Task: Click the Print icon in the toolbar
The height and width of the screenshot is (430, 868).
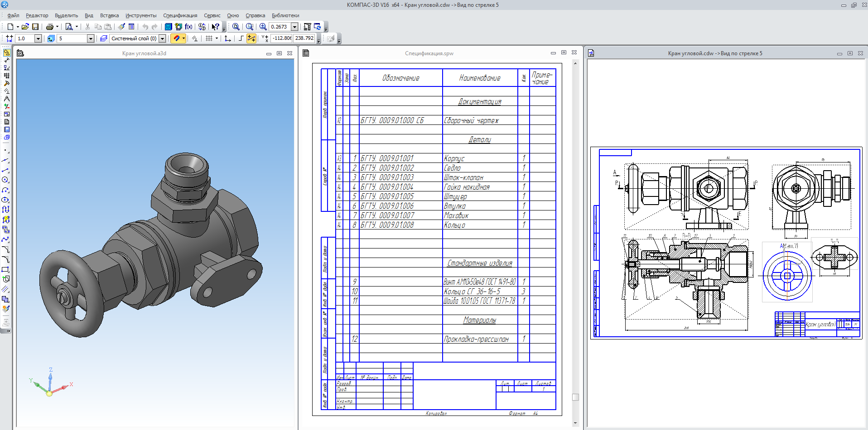Action: point(50,27)
